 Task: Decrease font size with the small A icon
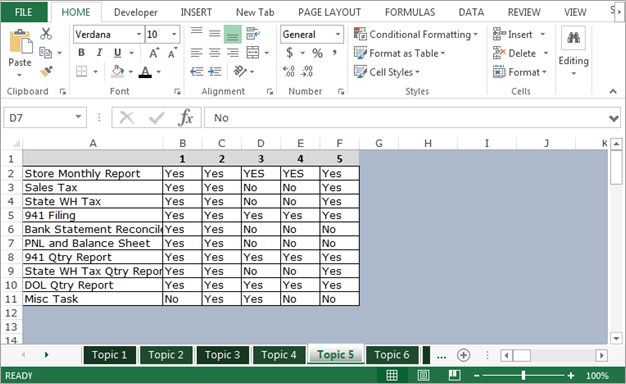(x=172, y=53)
